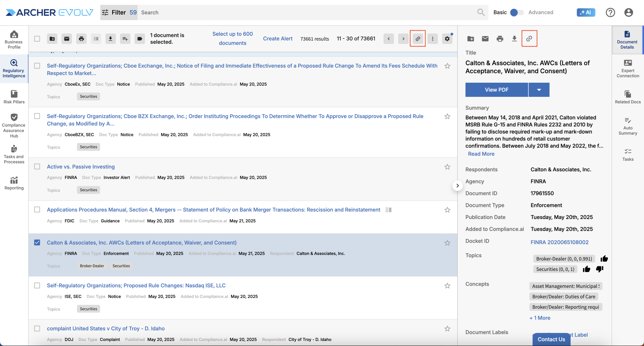Open the summary view icon beside Applications Procedures Manual
Screen dimensions: 644x346
point(388,210)
